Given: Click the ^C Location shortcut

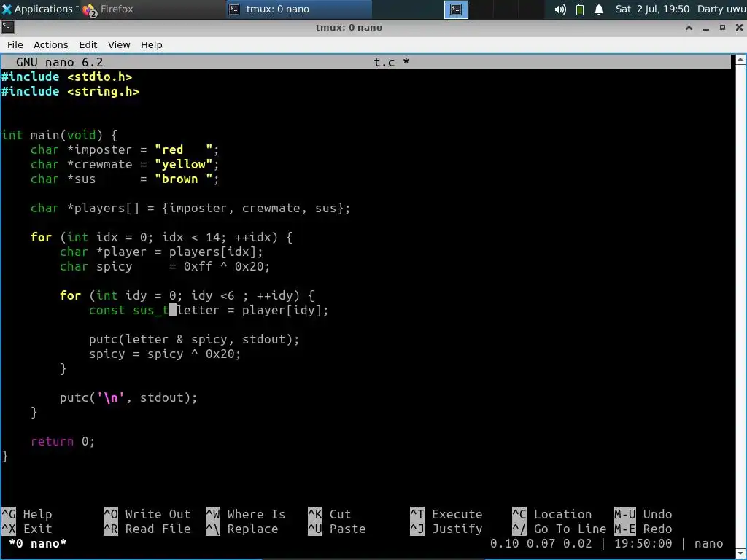Looking at the screenshot, I should click(x=552, y=514).
